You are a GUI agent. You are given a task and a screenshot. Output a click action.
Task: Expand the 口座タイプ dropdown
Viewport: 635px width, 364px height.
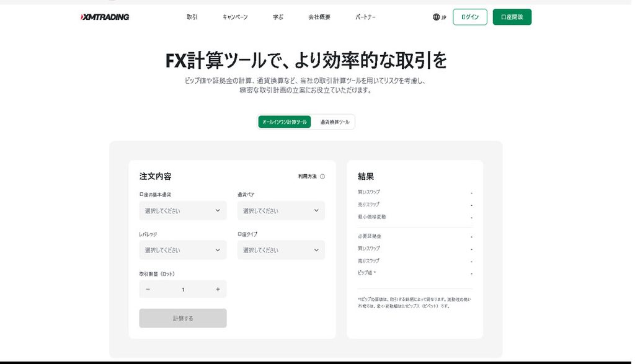click(x=281, y=250)
